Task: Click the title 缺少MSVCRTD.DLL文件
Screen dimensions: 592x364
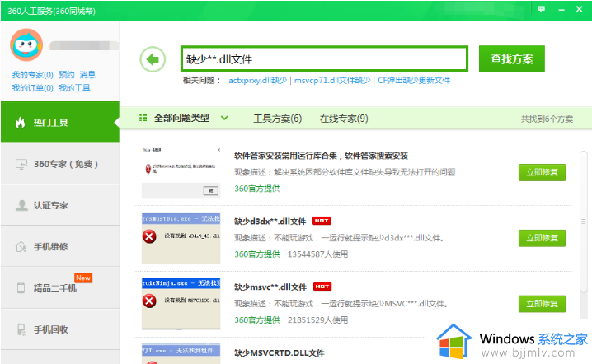Action: pyautogui.click(x=279, y=353)
